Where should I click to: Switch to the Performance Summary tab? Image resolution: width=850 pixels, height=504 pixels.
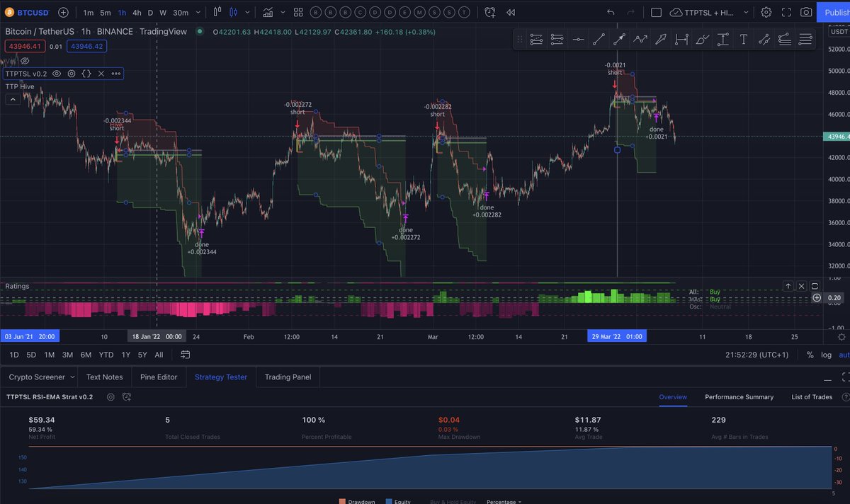(739, 397)
